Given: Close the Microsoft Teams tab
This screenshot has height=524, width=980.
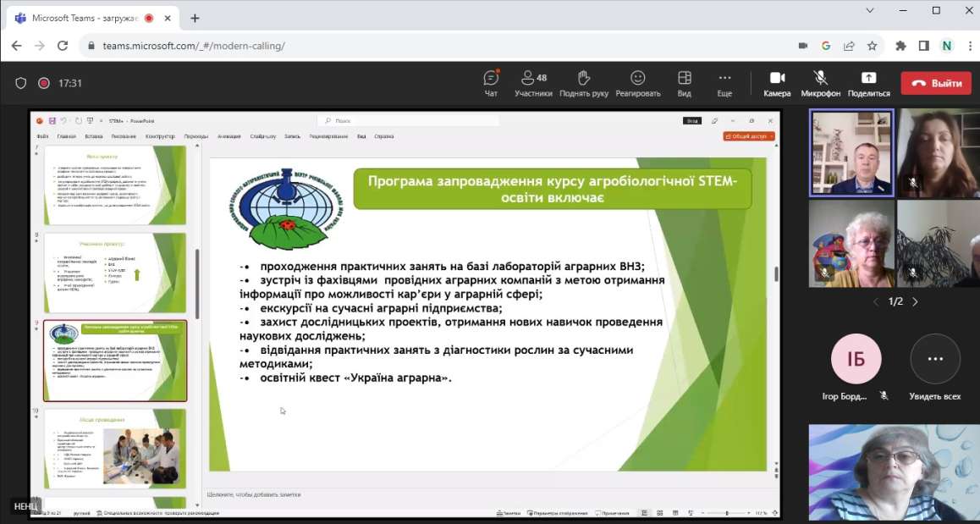Looking at the screenshot, I should tap(168, 18).
